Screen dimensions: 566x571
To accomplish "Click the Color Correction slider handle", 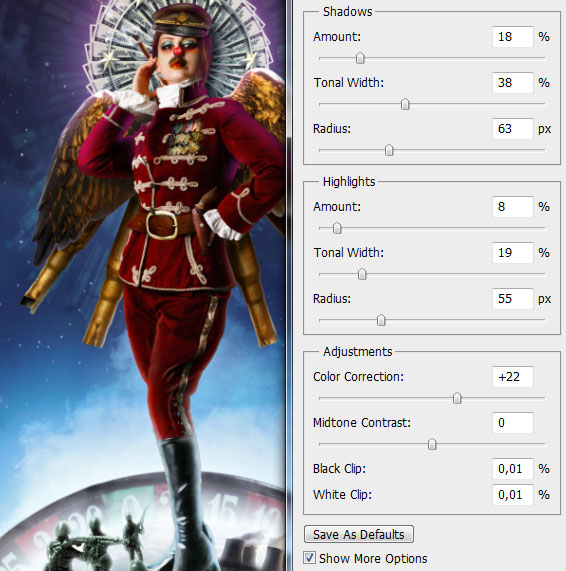I will click(x=457, y=398).
